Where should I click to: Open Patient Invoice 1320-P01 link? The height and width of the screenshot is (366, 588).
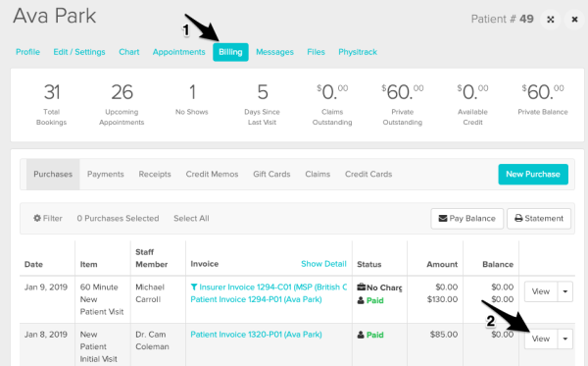click(256, 335)
